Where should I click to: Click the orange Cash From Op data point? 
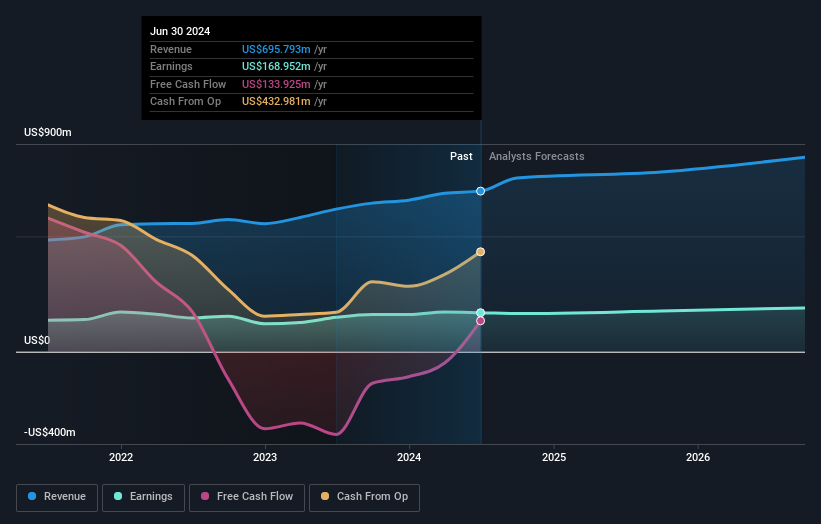tap(480, 252)
